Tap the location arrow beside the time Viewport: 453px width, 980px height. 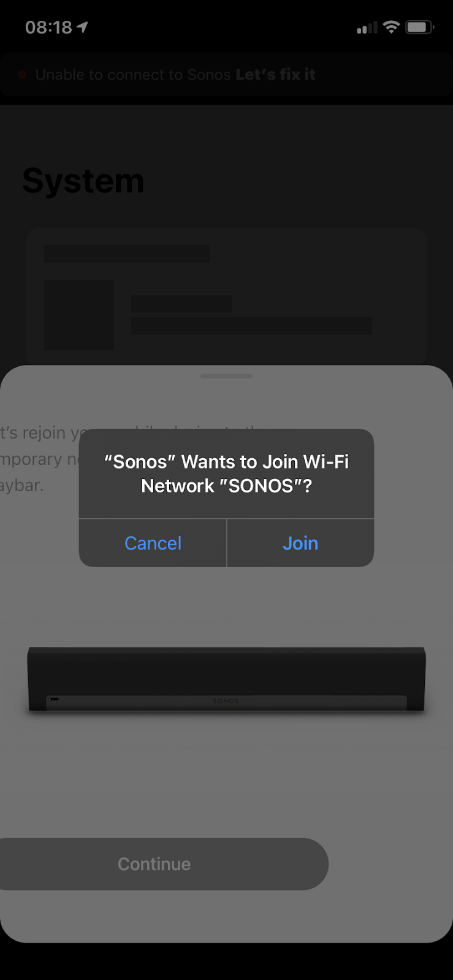click(x=82, y=27)
